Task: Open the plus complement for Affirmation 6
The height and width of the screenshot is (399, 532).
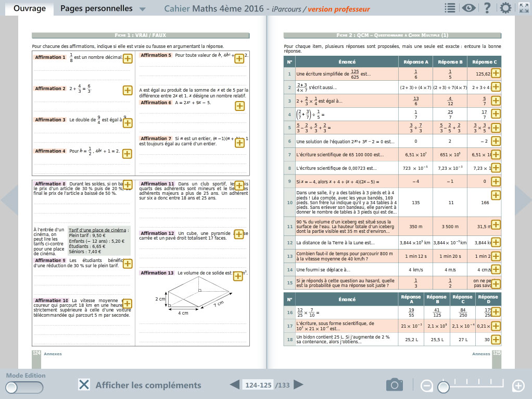Action: 240,106
